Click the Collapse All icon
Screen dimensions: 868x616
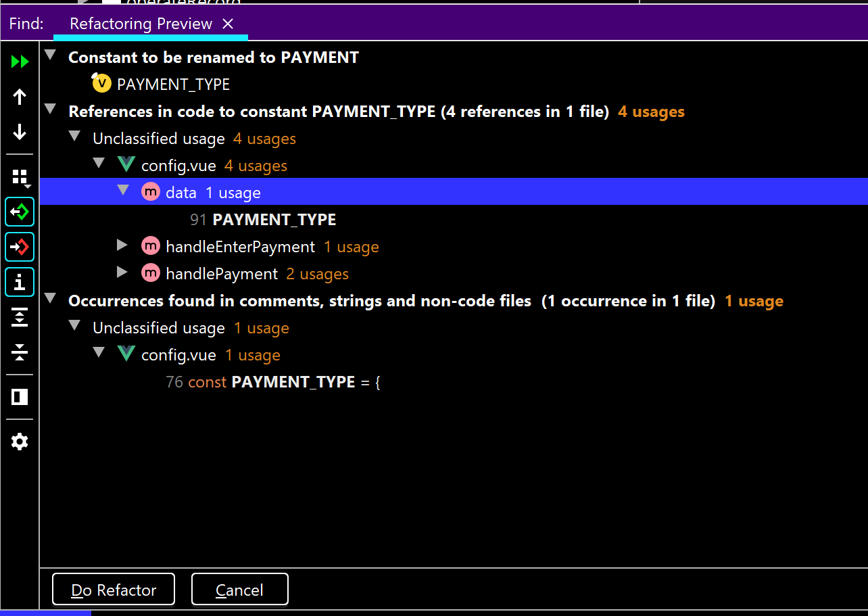pyautogui.click(x=20, y=352)
